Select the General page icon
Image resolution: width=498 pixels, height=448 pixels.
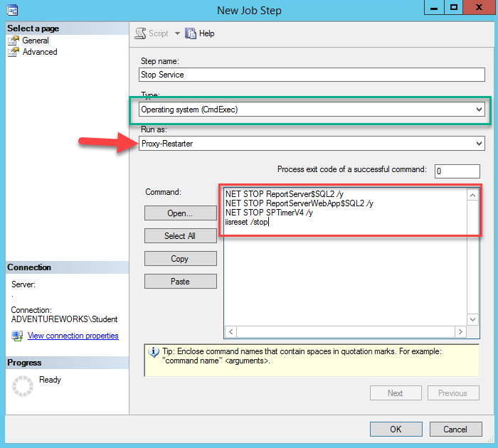(14, 41)
